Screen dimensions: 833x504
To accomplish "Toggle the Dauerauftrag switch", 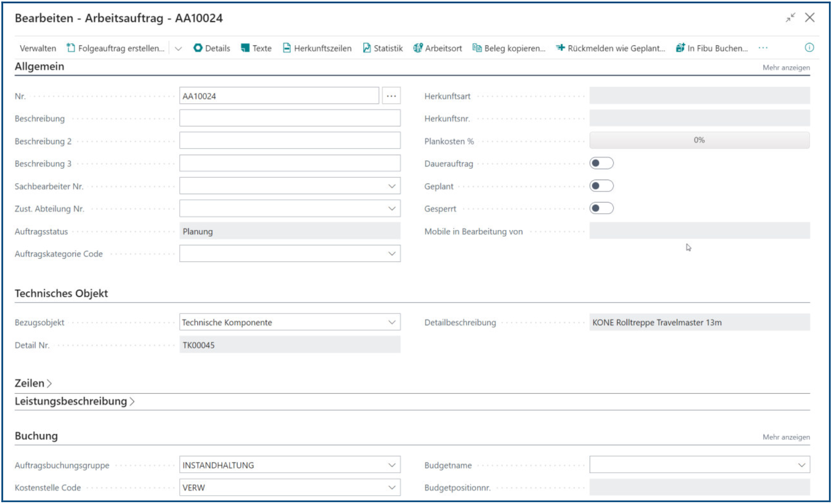I will click(601, 163).
